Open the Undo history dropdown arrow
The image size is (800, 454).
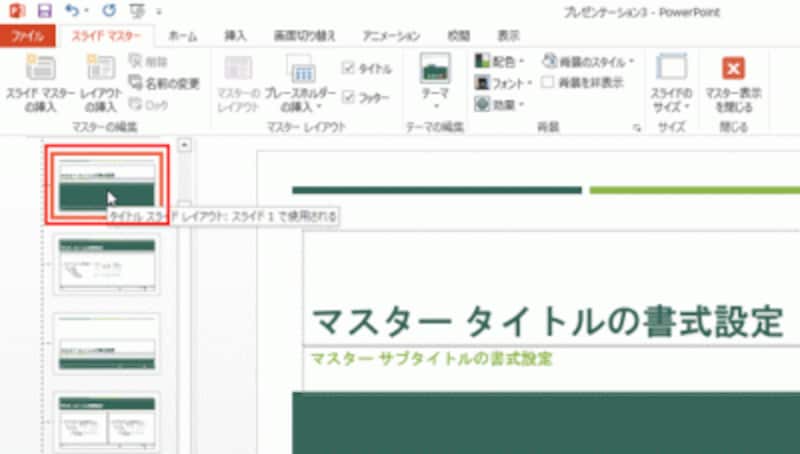[86, 11]
